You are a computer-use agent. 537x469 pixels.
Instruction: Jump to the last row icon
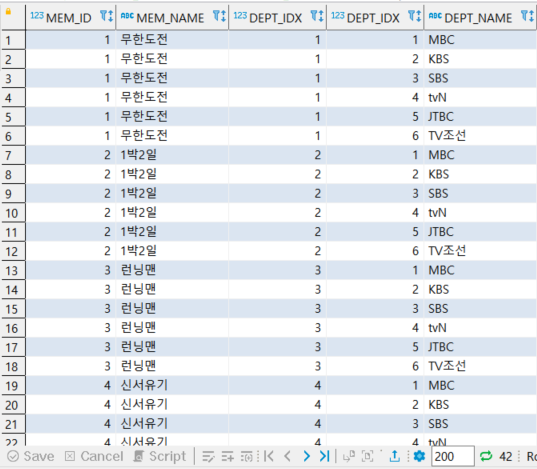(324, 456)
